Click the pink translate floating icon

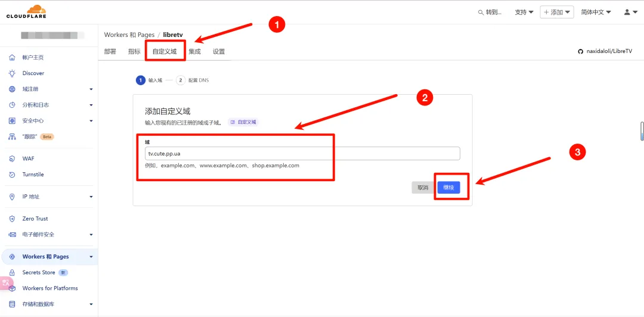[x=6, y=283]
